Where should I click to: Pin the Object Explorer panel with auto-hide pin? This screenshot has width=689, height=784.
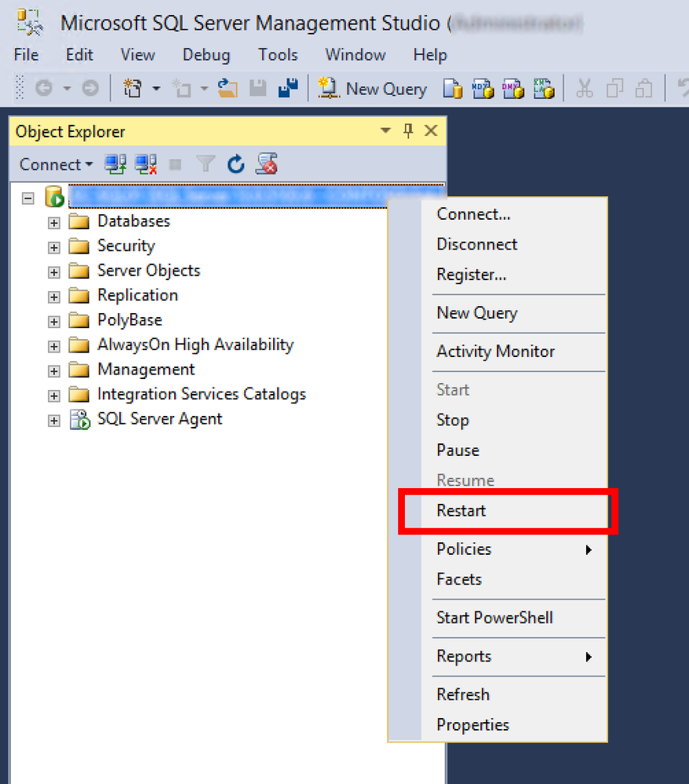[409, 131]
